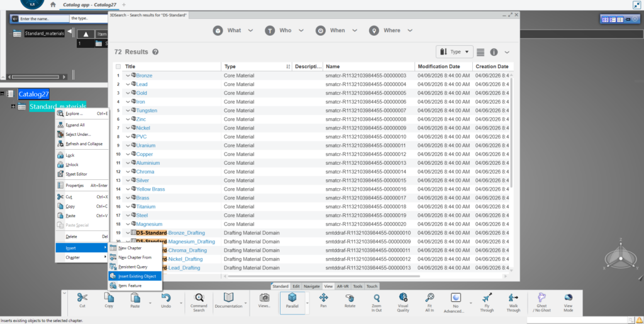Open the Bronze core material link
The height and width of the screenshot is (324, 644).
click(144, 75)
